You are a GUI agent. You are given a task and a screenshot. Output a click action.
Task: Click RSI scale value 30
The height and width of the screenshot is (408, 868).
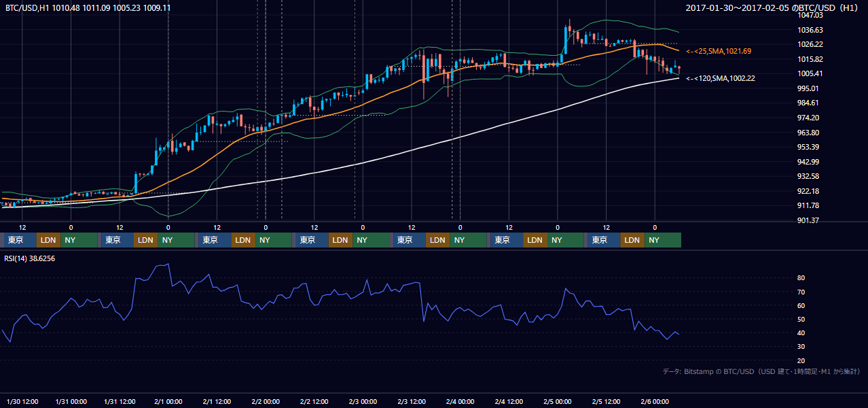tap(801, 347)
